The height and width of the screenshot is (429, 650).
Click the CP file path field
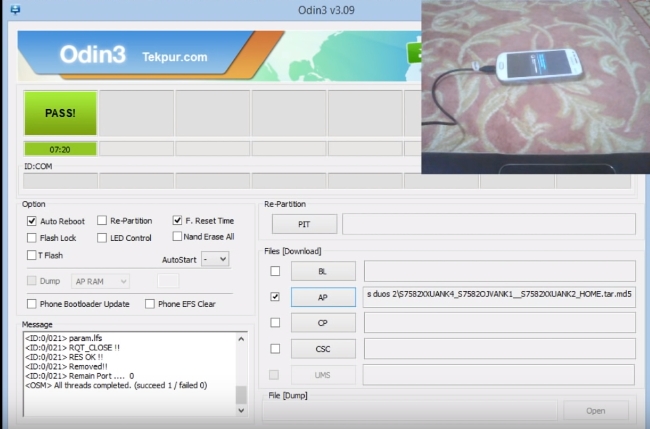click(500, 322)
